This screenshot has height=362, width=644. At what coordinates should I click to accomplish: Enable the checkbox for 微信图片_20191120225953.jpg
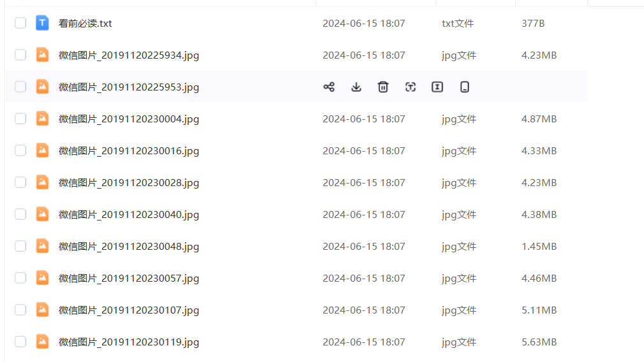(x=20, y=87)
